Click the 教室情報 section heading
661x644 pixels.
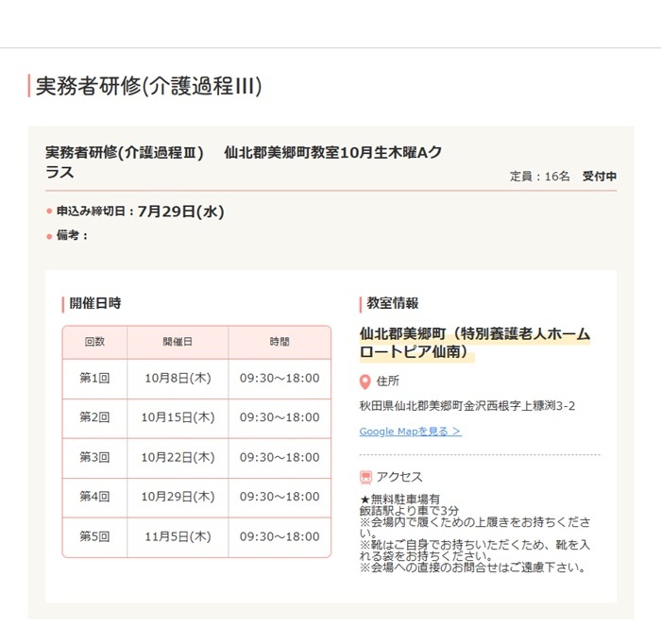392,303
